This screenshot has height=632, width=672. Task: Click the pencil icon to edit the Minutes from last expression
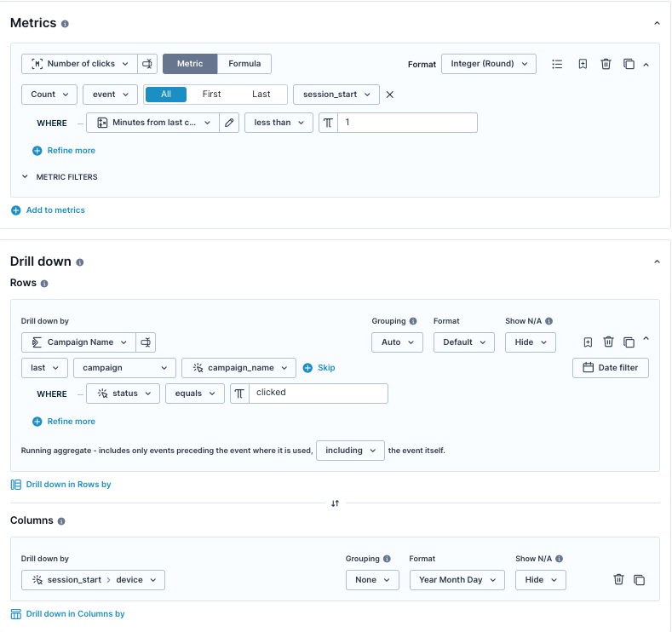(229, 123)
